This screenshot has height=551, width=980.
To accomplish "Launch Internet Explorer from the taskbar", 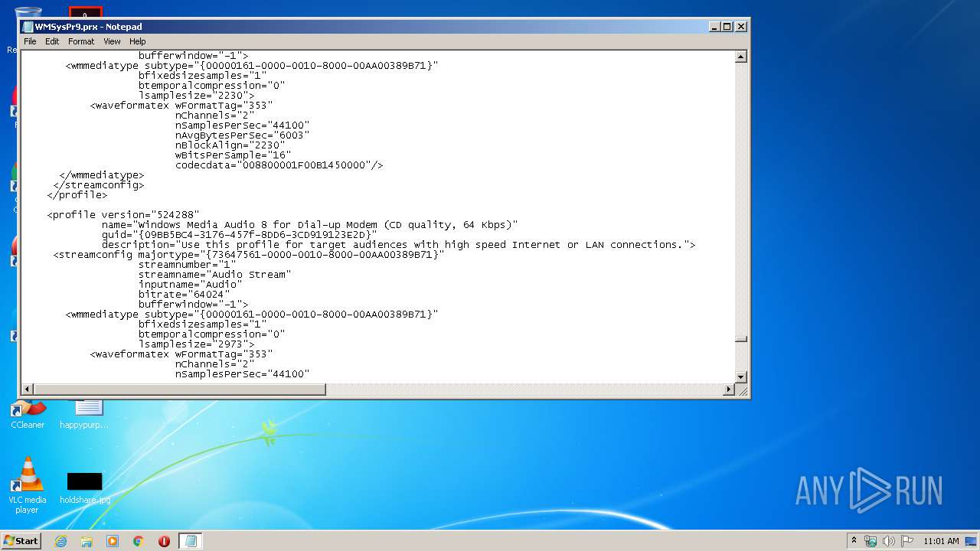I will (x=60, y=541).
